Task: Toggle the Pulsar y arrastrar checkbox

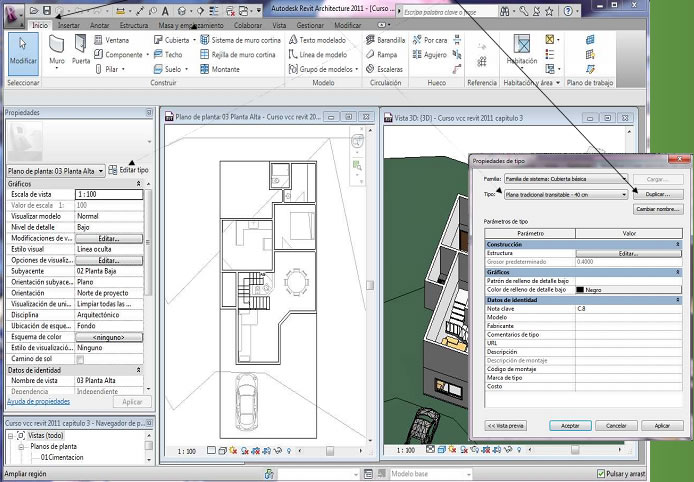Action: coord(600,474)
